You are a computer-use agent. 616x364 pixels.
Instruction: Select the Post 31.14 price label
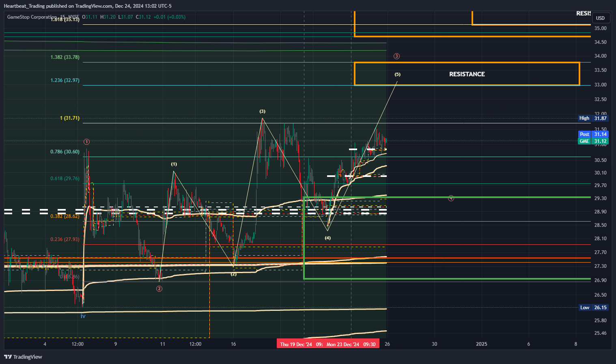(593, 134)
